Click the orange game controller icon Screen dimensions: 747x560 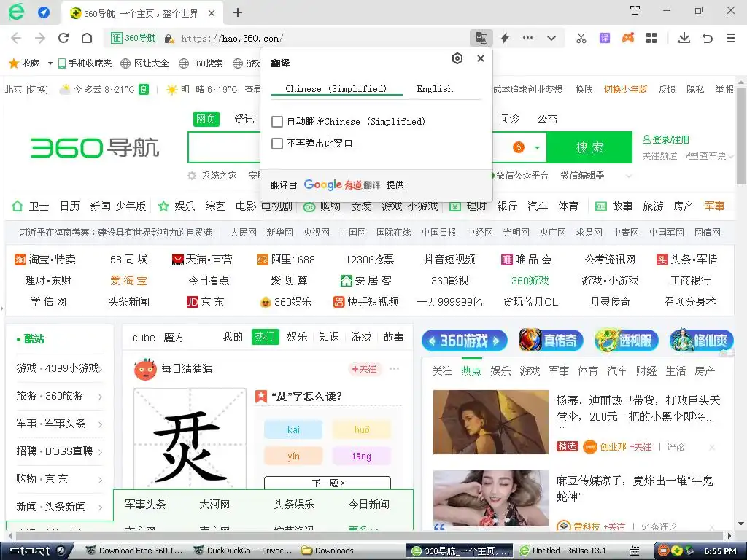point(628,38)
